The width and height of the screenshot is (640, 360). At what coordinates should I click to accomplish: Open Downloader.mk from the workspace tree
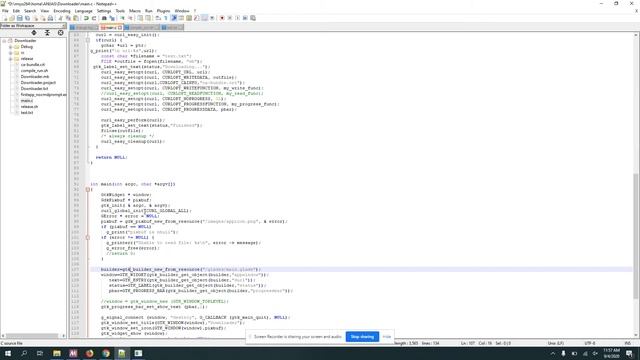coord(35,77)
